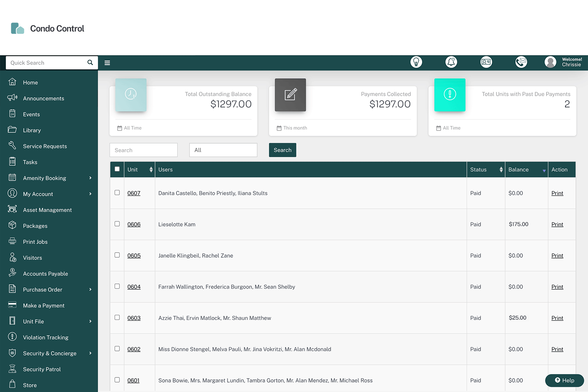The image size is (588, 392).
Task: Click the contact card icon in header
Action: tap(486, 62)
